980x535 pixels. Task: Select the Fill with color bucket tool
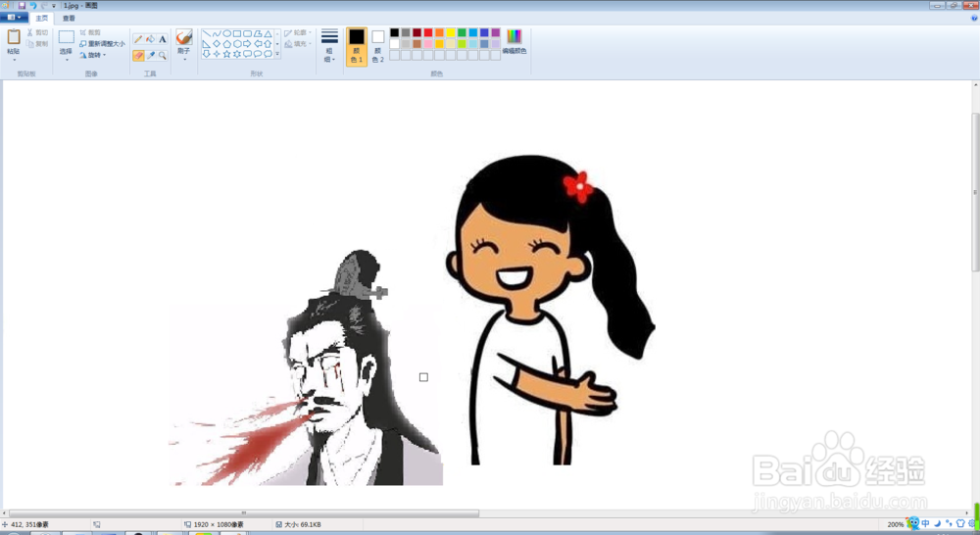(150, 39)
